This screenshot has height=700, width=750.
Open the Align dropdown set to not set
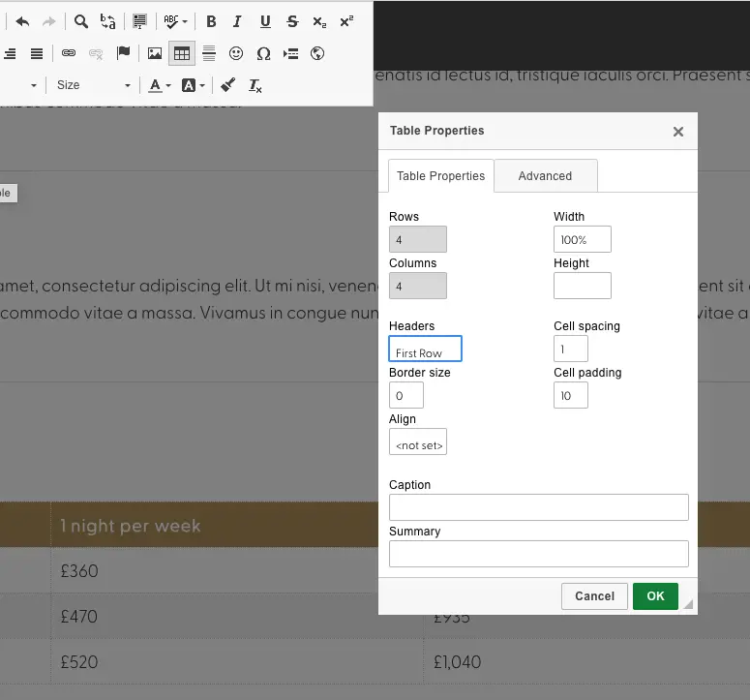[x=418, y=442]
